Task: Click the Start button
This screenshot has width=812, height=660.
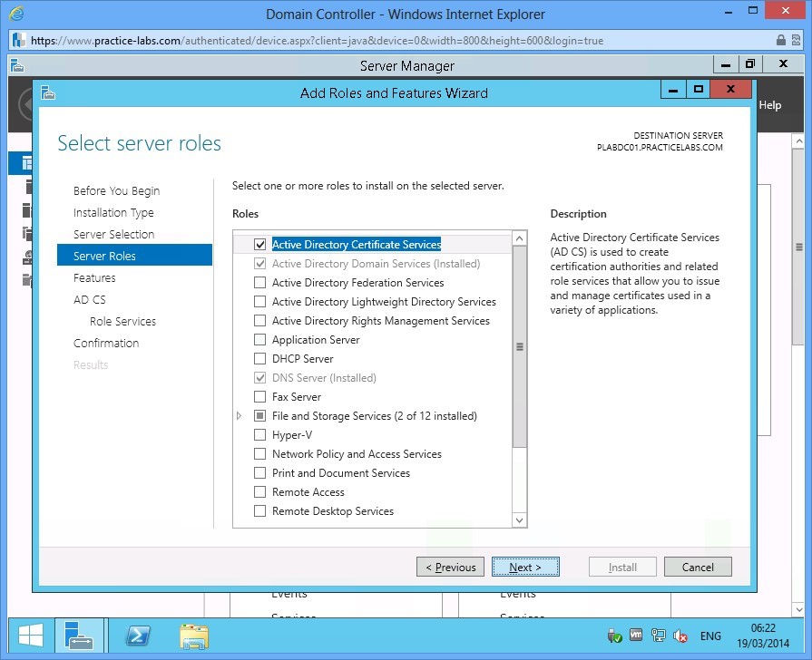Action: (29, 636)
